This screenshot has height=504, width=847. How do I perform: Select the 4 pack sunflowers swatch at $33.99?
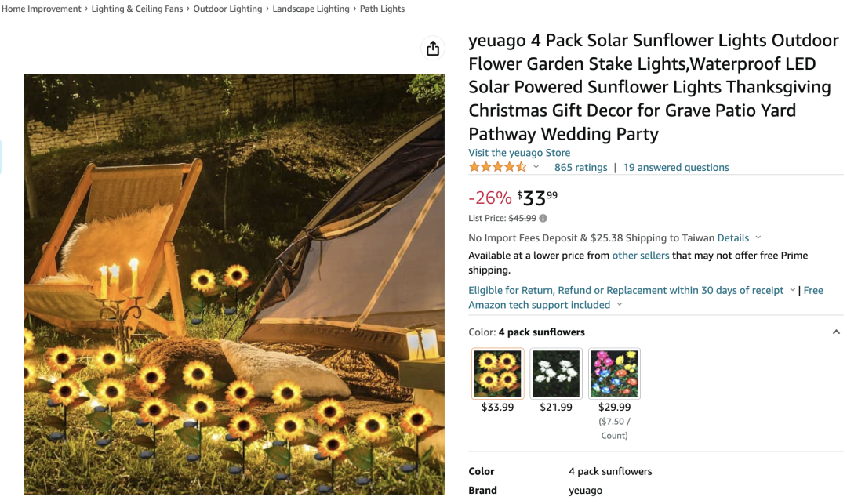(498, 374)
